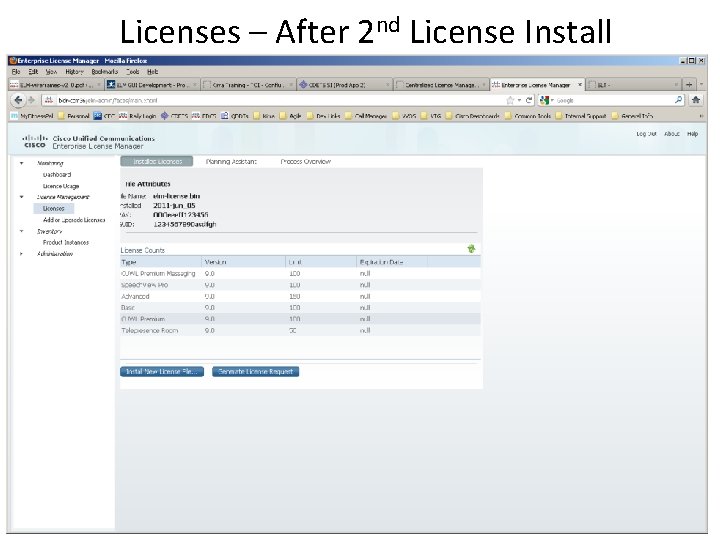Viewport: 720px width, 540px height.
Task: Select the Telepresence Room row
Action: (300, 331)
